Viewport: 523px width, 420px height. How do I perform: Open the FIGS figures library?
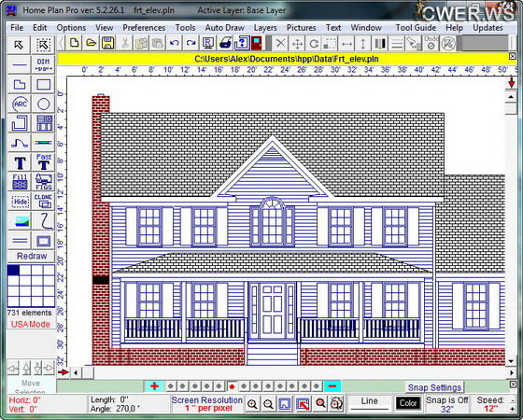point(44,182)
